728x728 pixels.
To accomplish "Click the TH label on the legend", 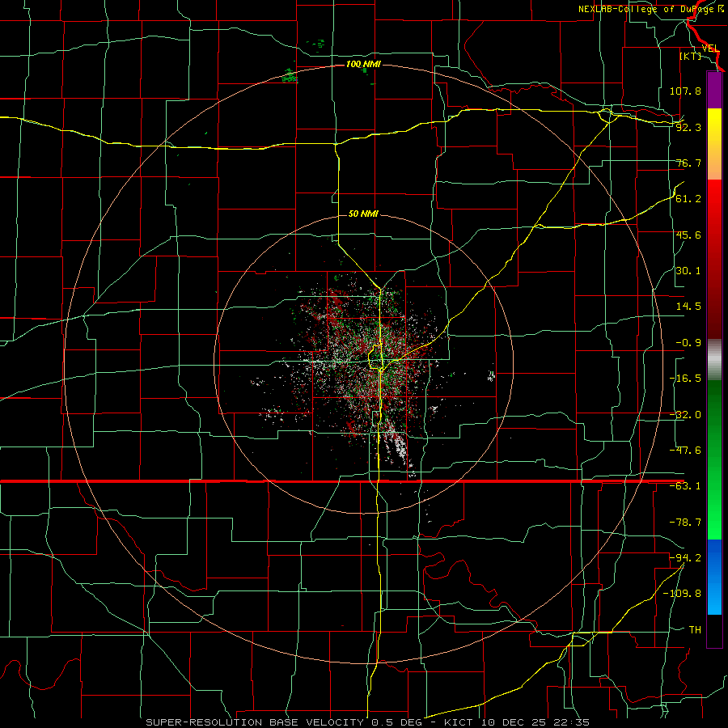I will (695, 630).
